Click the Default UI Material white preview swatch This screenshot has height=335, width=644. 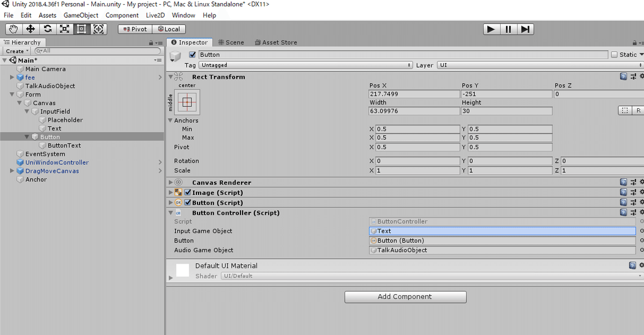182,270
